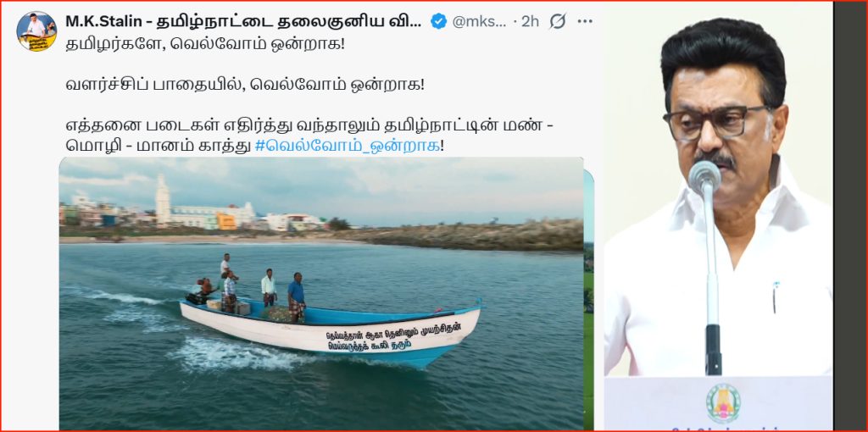
Task: Play the fishing boat video
Action: pyautogui.click(x=321, y=294)
